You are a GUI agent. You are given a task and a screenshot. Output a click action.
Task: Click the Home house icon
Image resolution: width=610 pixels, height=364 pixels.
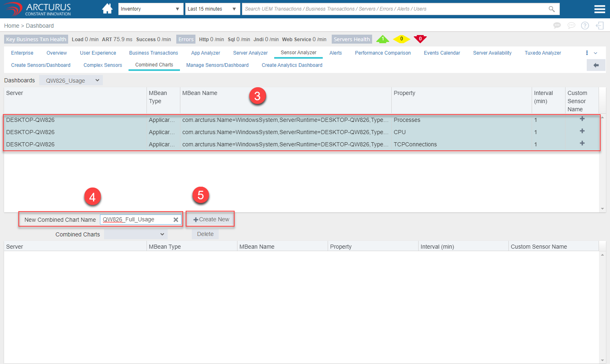pos(107,9)
